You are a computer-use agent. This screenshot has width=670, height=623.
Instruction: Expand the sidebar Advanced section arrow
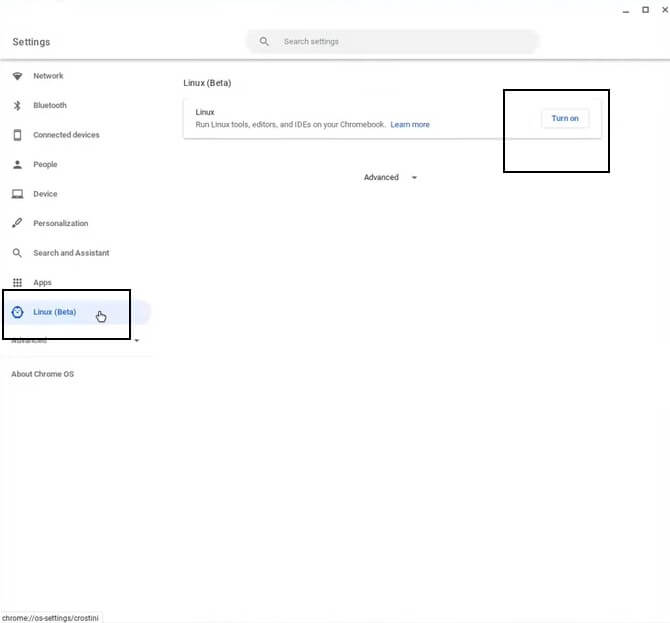coord(137,341)
